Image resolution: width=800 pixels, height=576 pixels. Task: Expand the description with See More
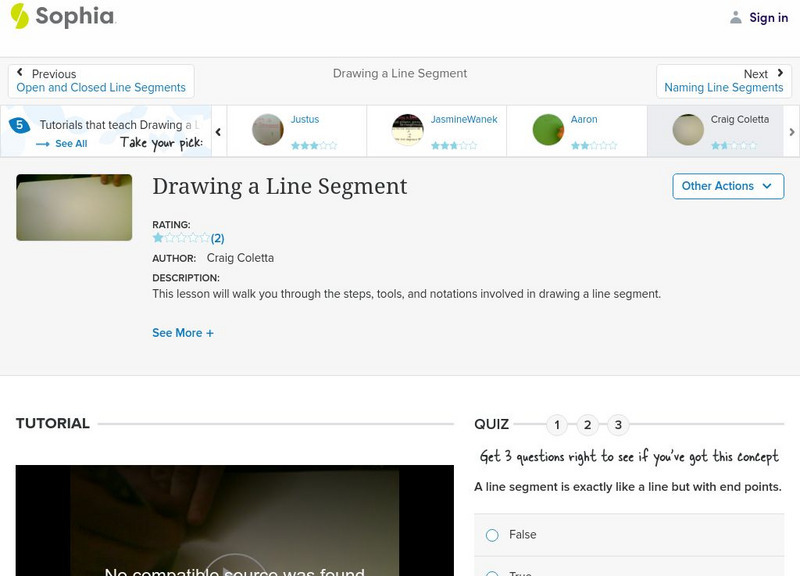(183, 332)
